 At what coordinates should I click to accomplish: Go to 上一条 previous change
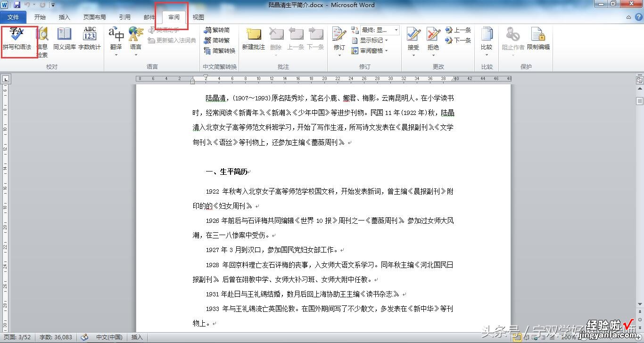tap(458, 30)
